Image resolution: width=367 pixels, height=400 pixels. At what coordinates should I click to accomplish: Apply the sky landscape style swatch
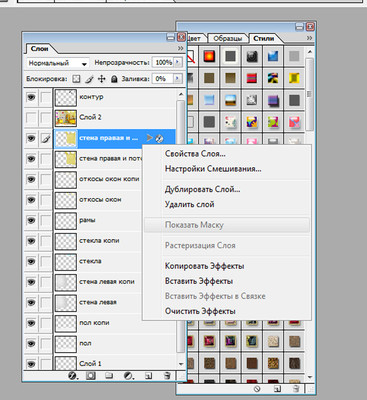(x=230, y=100)
